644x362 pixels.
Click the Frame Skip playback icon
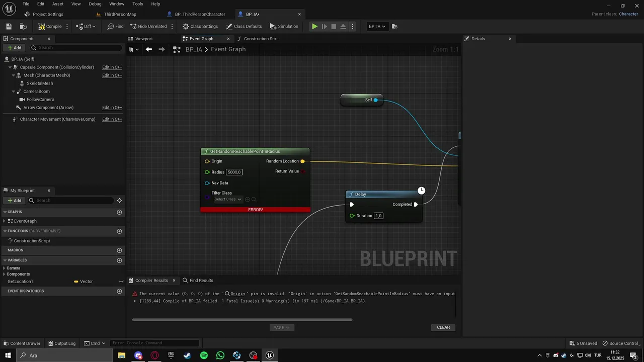point(324,26)
